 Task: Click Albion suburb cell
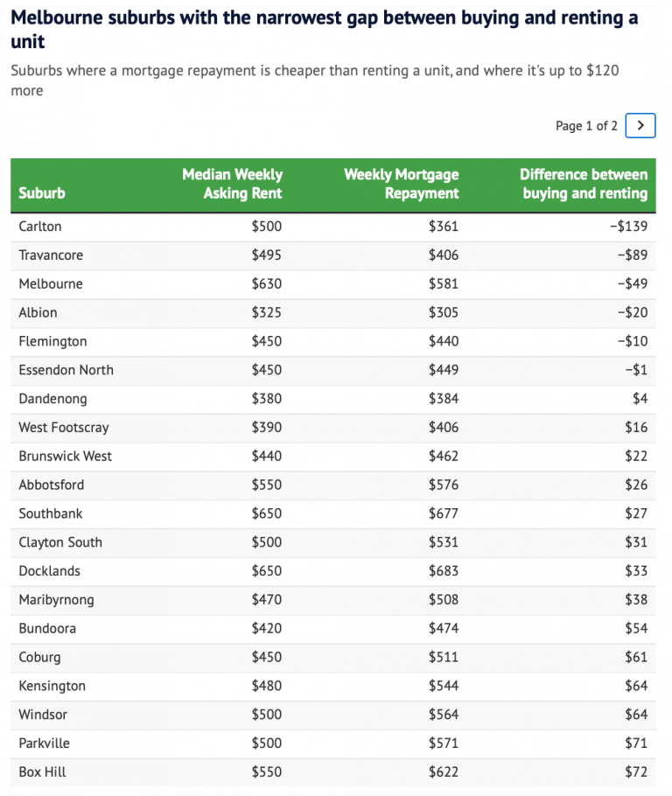(38, 312)
